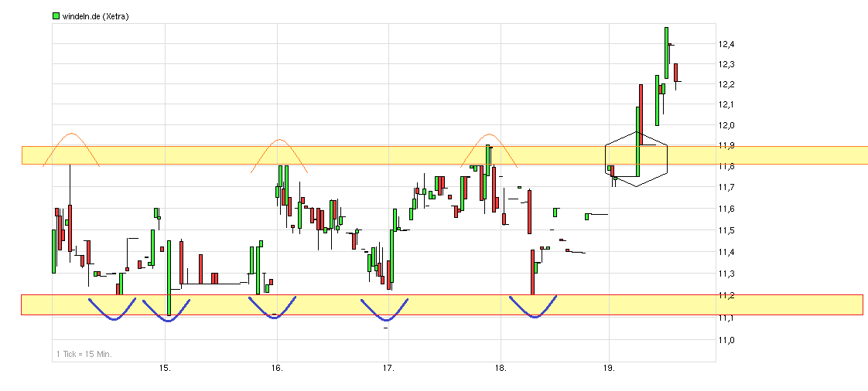Click the 11,6 price axis label
This screenshot has width=868, height=391.
coord(726,209)
